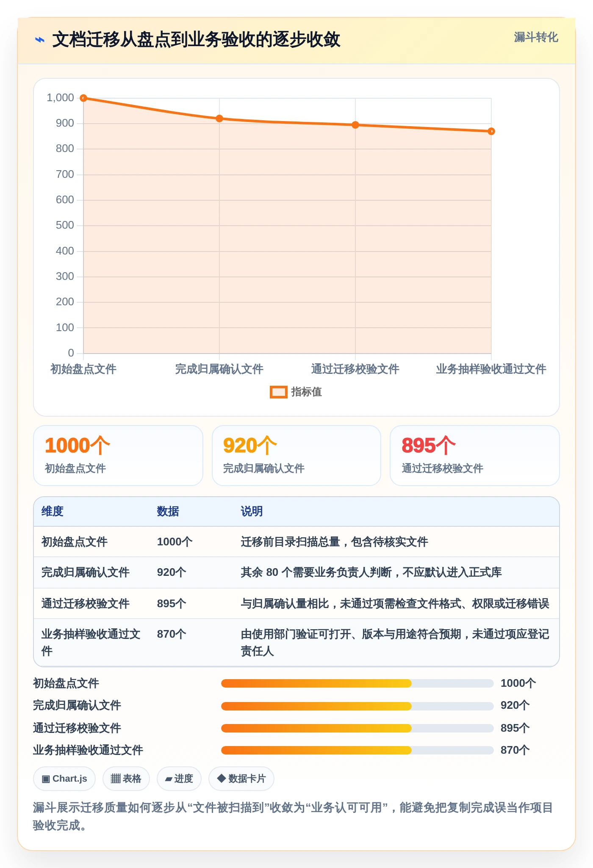Click the chart data point for 完成归属确认文件

pyautogui.click(x=219, y=119)
